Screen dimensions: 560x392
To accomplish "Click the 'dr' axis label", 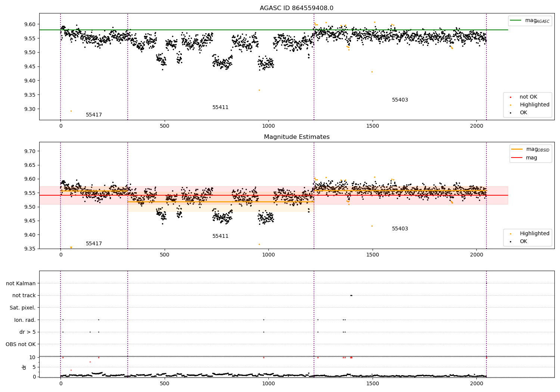I will pyautogui.click(x=24, y=367).
